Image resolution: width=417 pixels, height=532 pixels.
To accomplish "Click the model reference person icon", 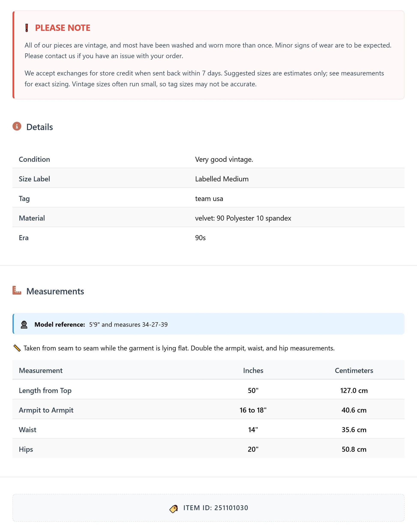I will 24,324.
